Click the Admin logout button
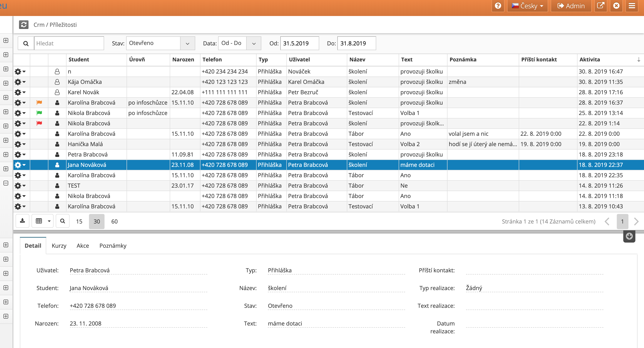Image resolution: width=644 pixels, height=348 pixels. [x=571, y=5]
